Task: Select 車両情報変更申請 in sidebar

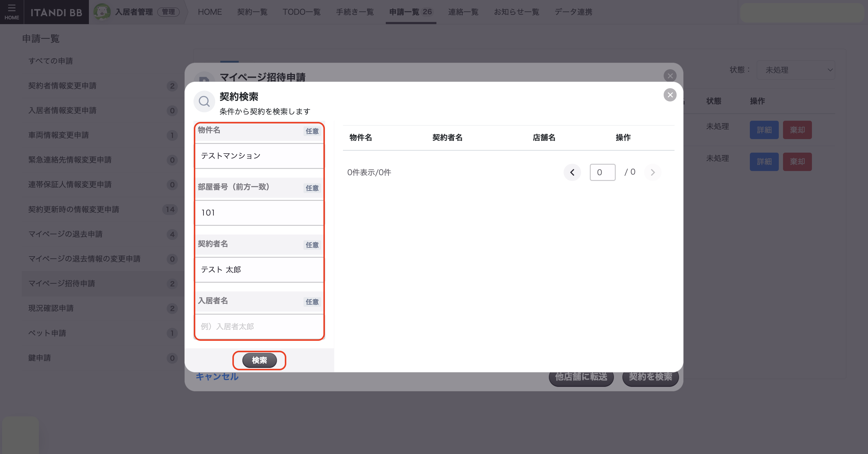Action: [x=103, y=135]
